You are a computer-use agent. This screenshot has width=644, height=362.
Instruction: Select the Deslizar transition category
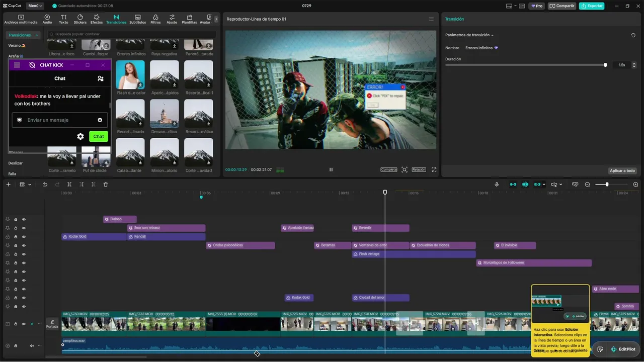(x=16, y=163)
